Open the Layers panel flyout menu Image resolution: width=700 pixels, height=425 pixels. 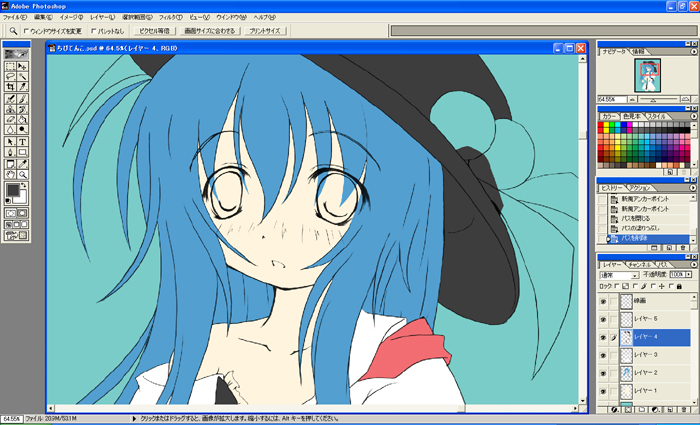tap(694, 265)
